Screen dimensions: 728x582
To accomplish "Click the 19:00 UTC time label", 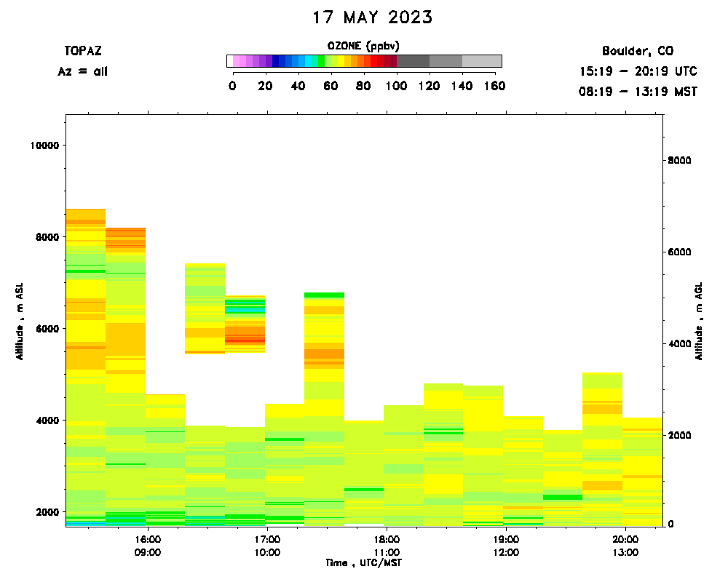I will coord(506,540).
